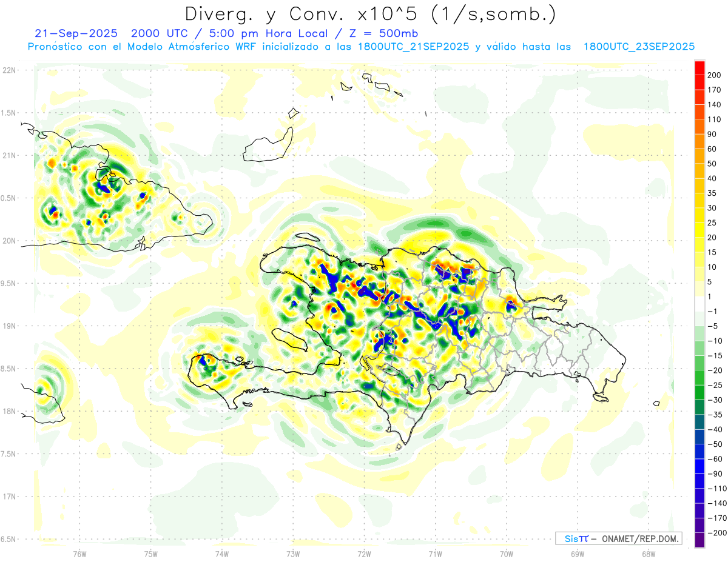Click the '-110' color bar value

[x=716, y=489]
